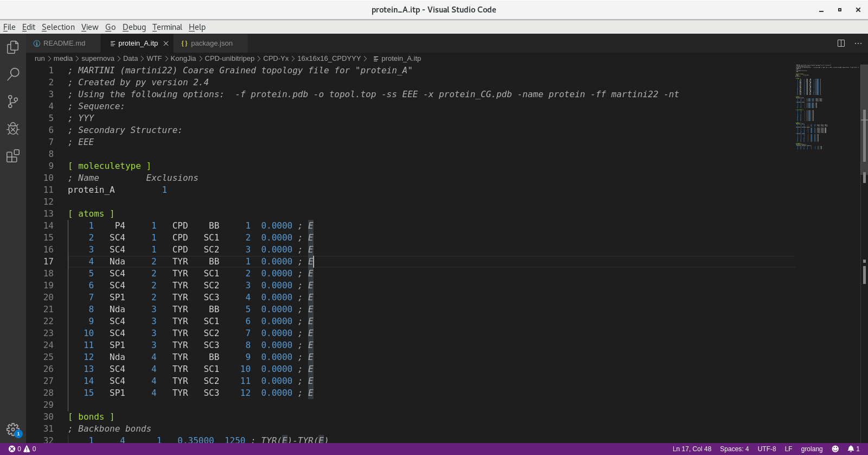
Task: Select the 'CPD-unibitripep' breadcrumb segment
Action: pyautogui.click(x=229, y=59)
